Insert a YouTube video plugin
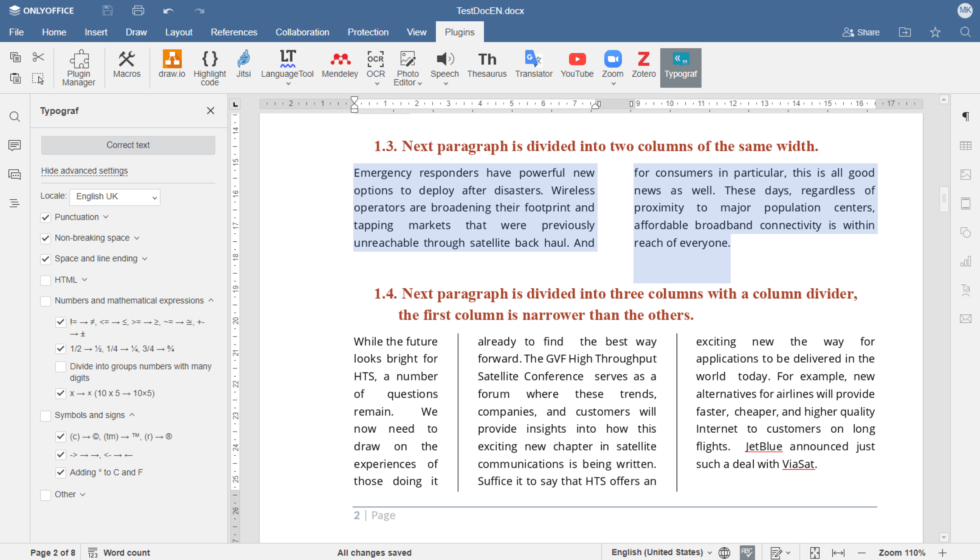This screenshot has width=980, height=560. click(x=577, y=64)
